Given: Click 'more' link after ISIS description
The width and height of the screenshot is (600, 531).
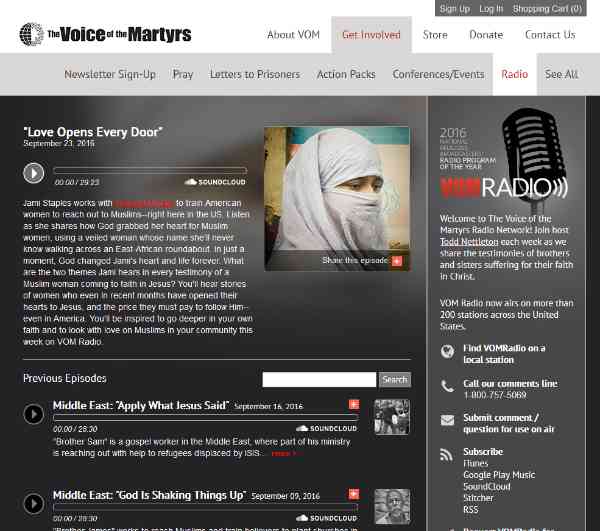Looking at the screenshot, I should pyautogui.click(x=284, y=454).
